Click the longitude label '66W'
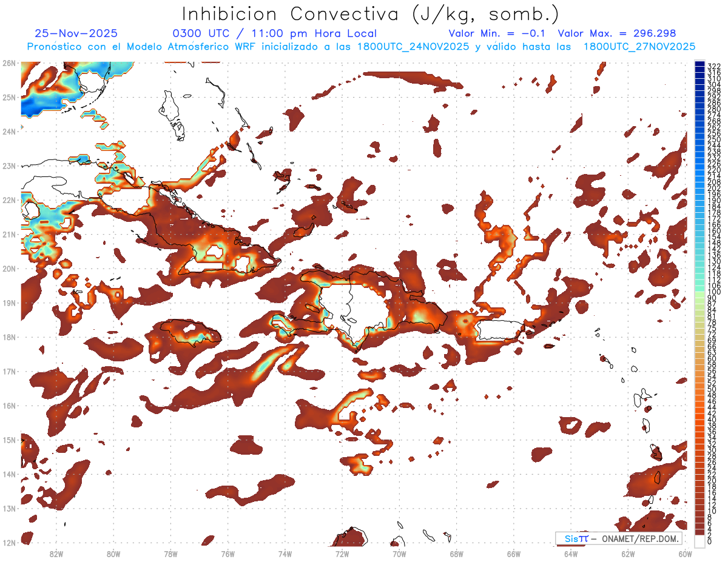 (514, 554)
